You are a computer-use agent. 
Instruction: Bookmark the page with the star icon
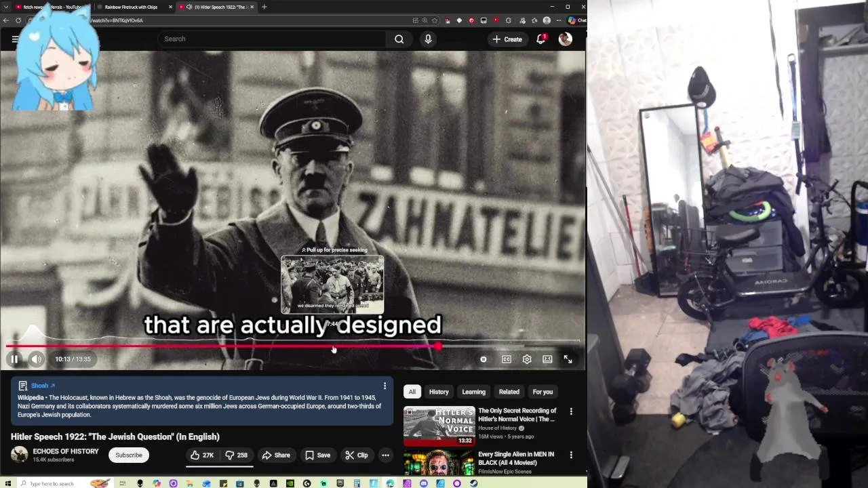[x=435, y=20]
